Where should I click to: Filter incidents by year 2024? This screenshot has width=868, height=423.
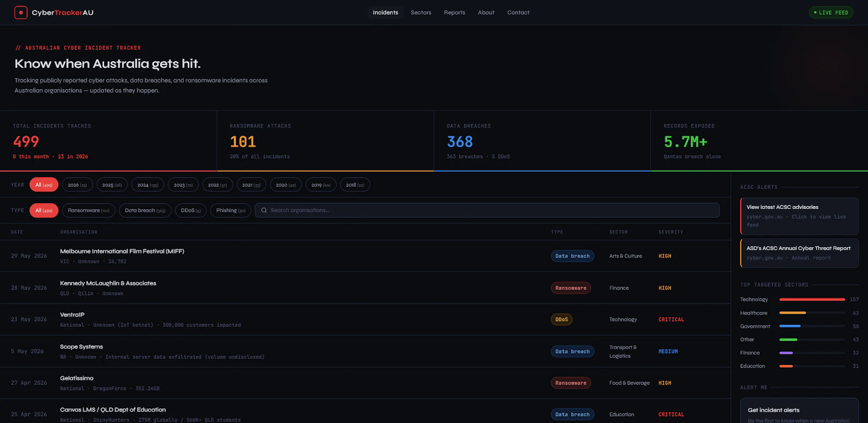click(148, 185)
